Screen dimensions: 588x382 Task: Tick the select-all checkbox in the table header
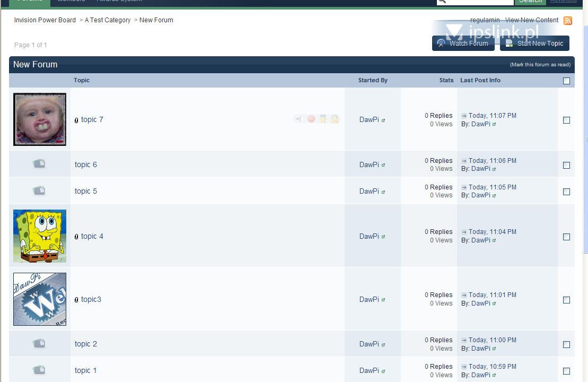click(x=566, y=81)
